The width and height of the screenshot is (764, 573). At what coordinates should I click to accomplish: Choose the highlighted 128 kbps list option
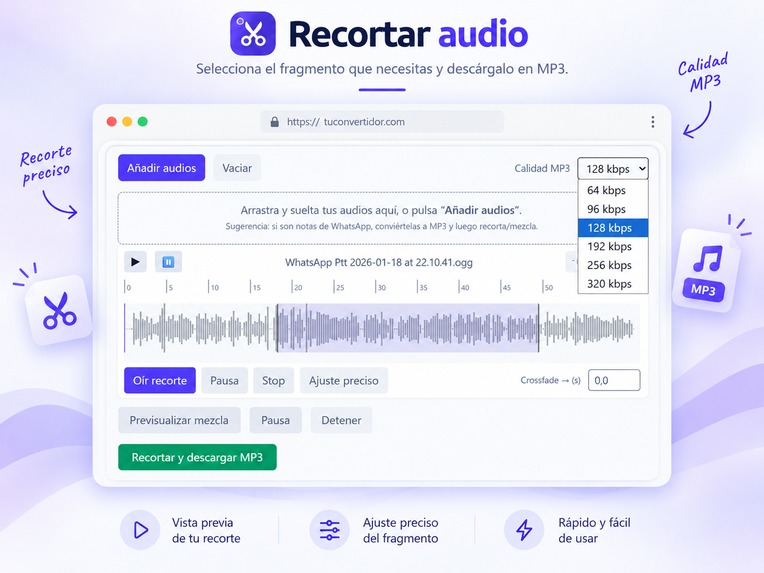point(613,228)
